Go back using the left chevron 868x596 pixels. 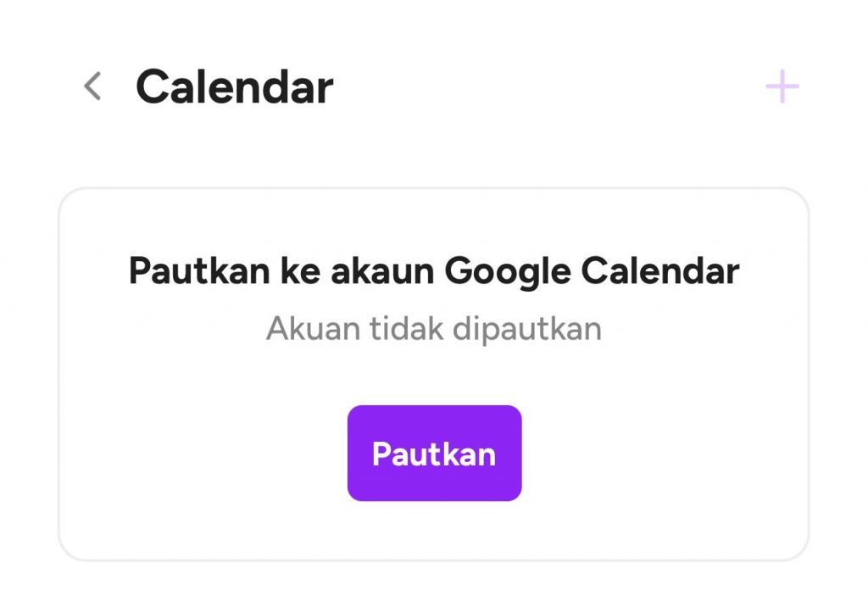coord(92,86)
